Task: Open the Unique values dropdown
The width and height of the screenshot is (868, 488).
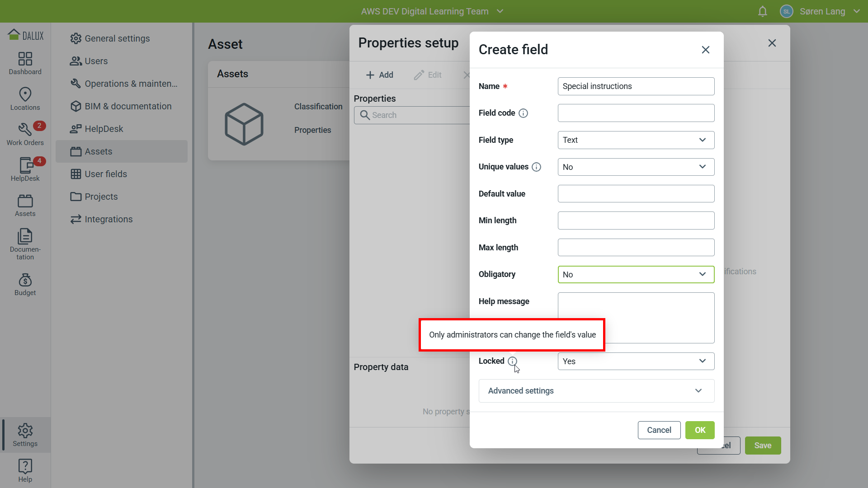Action: 636,167
